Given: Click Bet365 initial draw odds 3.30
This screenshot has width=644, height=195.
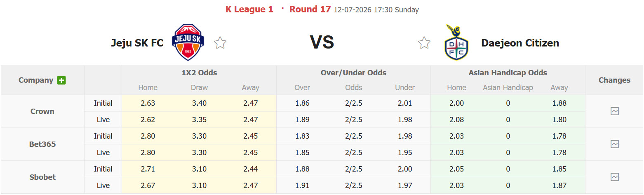Looking at the screenshot, I should click(200, 136).
